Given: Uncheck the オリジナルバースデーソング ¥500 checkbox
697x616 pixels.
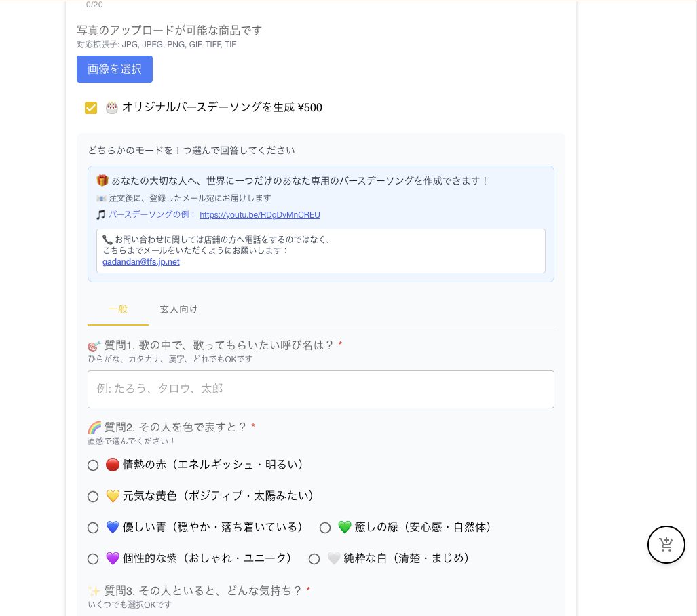Looking at the screenshot, I should 91,107.
